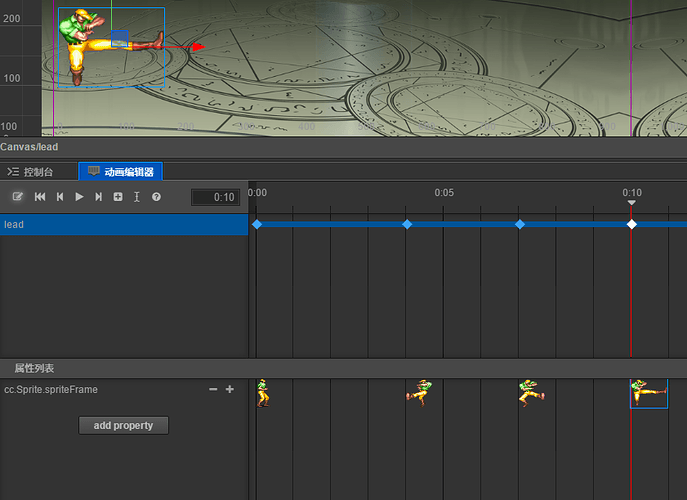
Task: Select the kicking character sprite in the scene
Action: [x=111, y=47]
